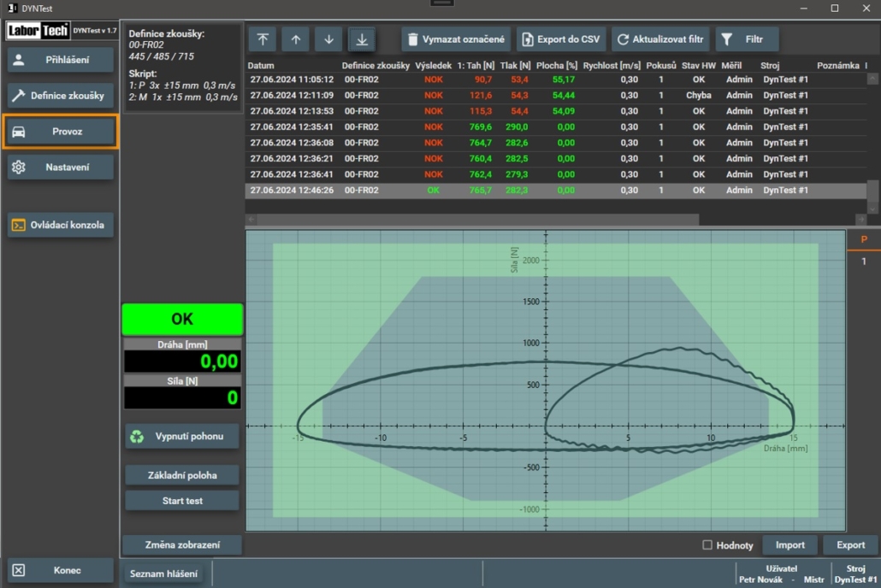
Task: Sort table by Datum column header
Action: coord(261,66)
